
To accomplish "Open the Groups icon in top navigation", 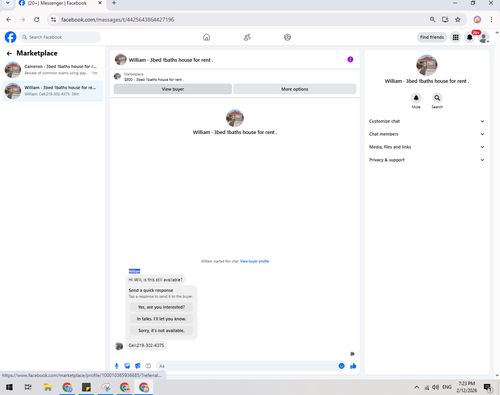I will [287, 37].
